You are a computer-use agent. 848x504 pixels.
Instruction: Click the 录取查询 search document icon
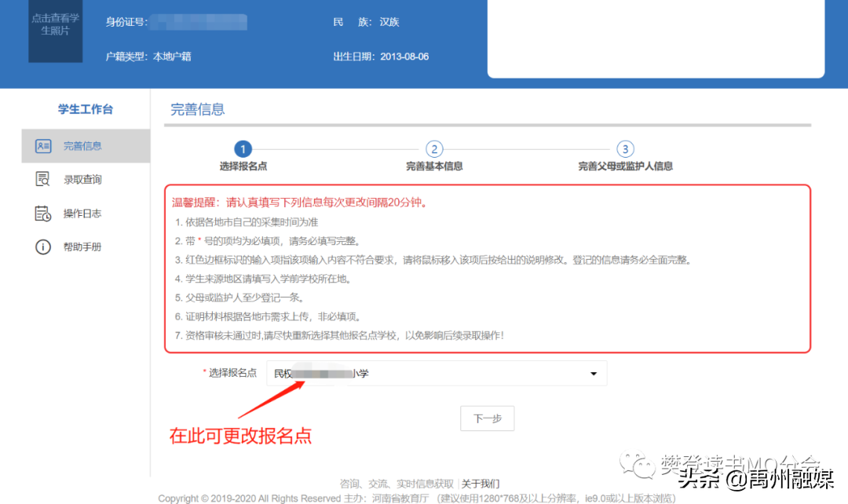pyautogui.click(x=43, y=180)
